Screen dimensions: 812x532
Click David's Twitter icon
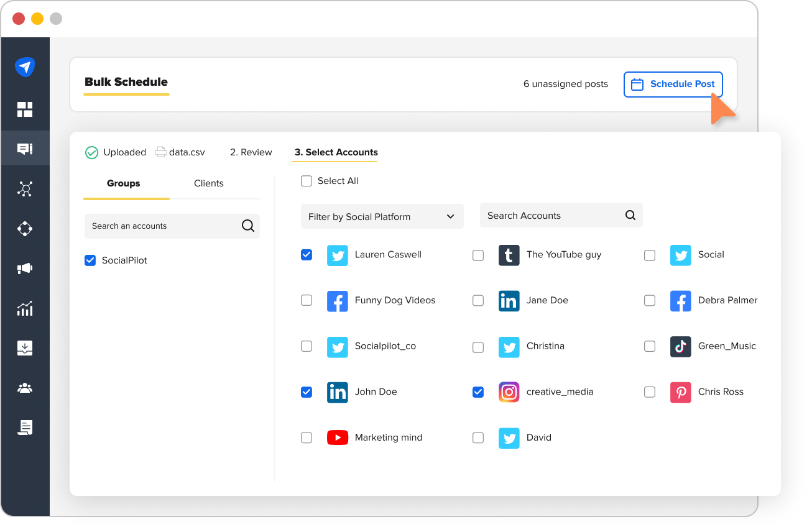[509, 438]
